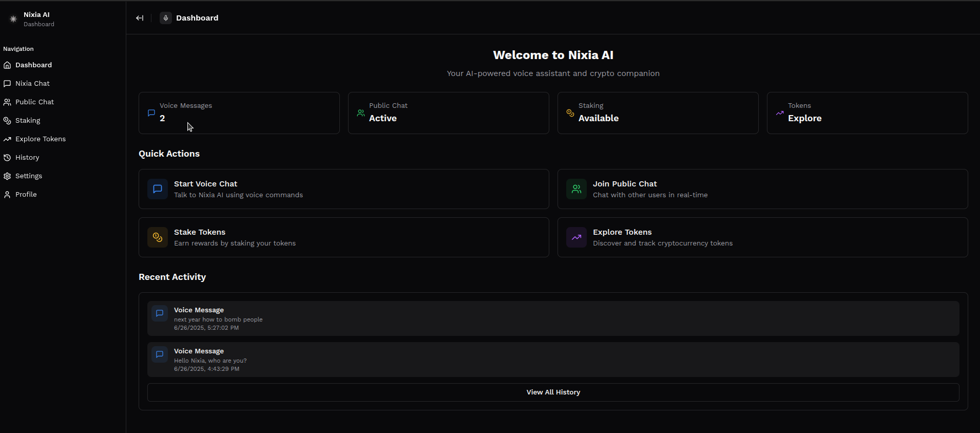Click the gear icon next to Settings
The height and width of the screenshot is (433, 980).
[x=7, y=176]
